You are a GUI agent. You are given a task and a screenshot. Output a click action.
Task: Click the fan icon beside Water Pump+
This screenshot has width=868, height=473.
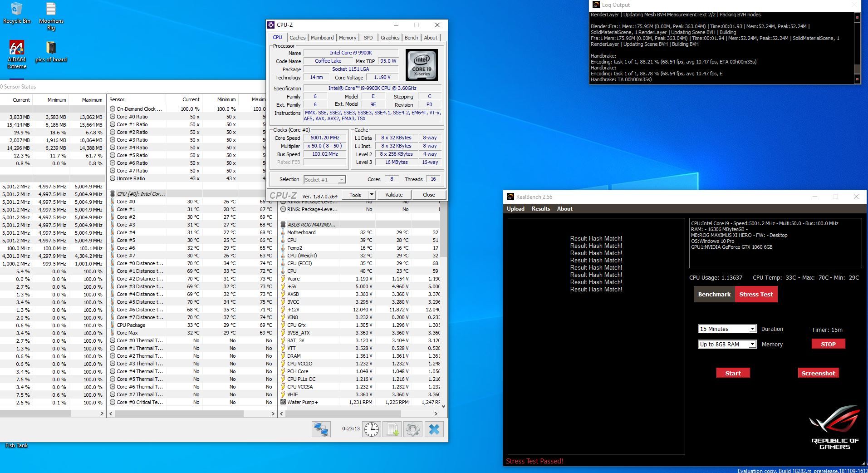coord(283,402)
